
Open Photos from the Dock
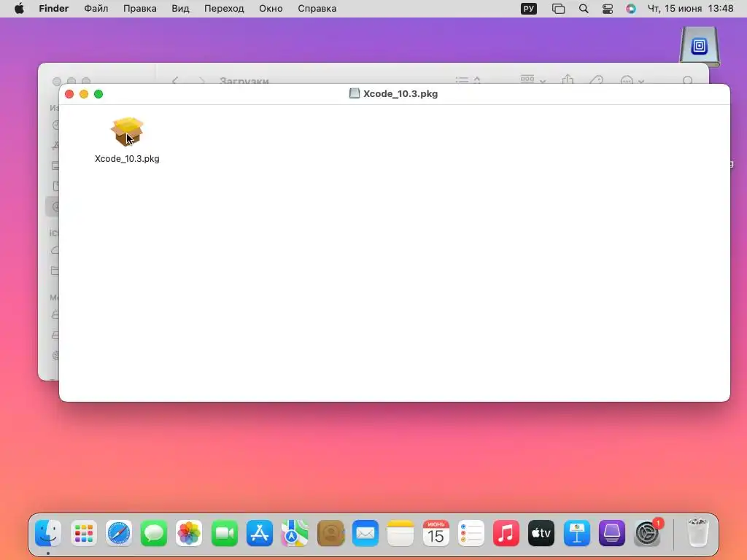pyautogui.click(x=189, y=533)
